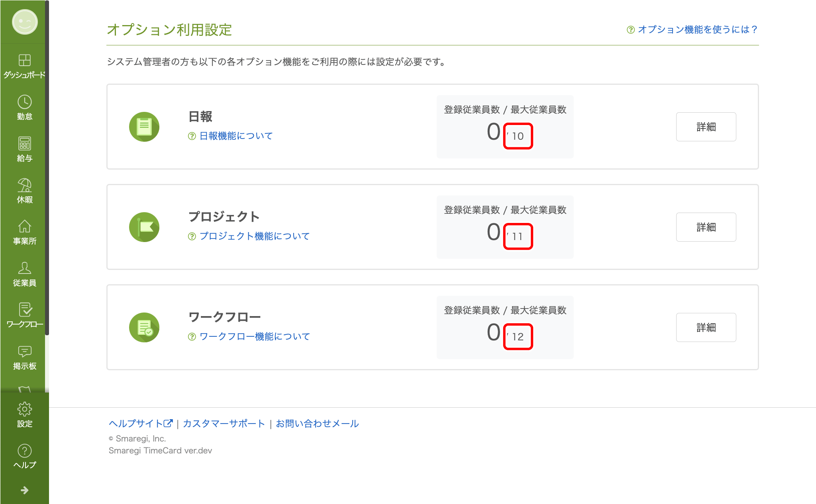This screenshot has height=504, width=816.
Task: Open the オプション機能を使うには？ link
Action: click(698, 29)
